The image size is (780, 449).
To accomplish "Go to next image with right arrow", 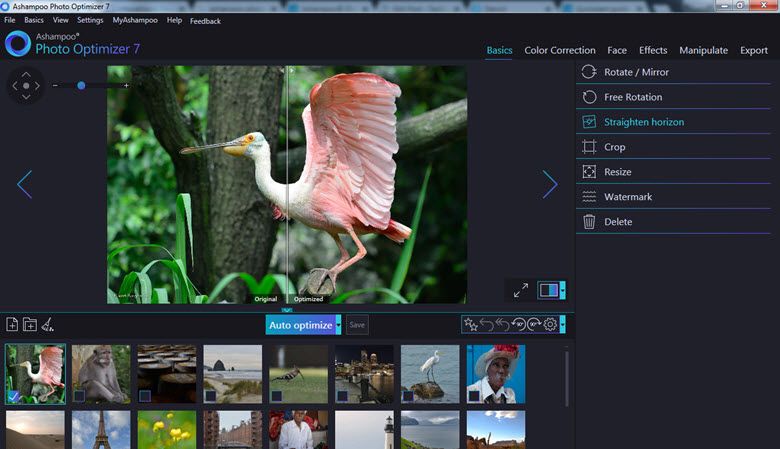I will click(550, 184).
